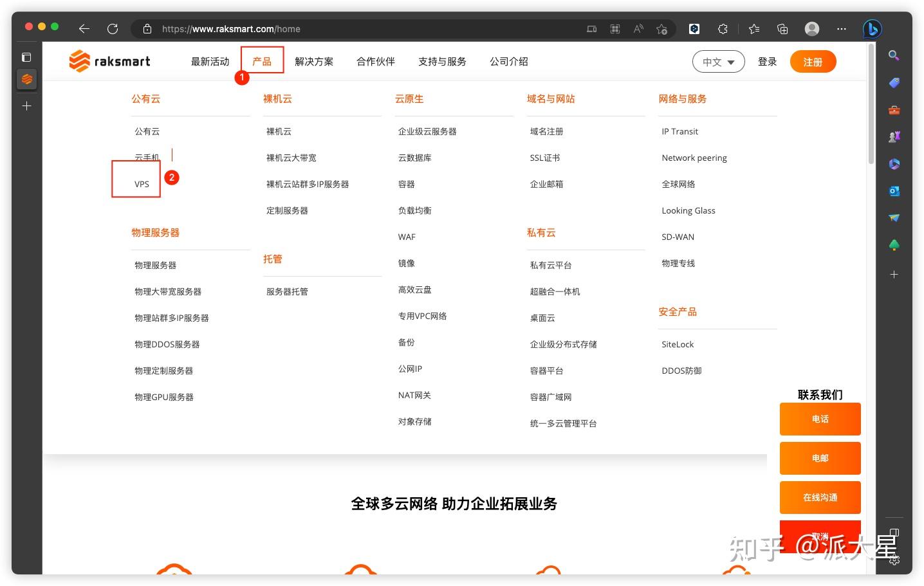Click the page vertical scrollbar thumb
Viewport: 924px width, 586px height.
(871, 103)
